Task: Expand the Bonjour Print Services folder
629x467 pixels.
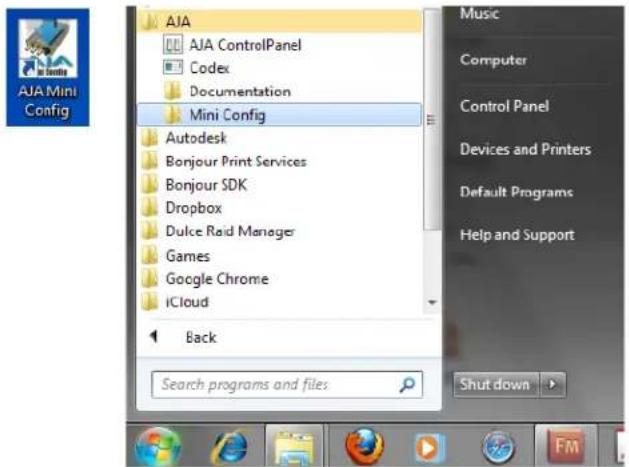Action: click(x=224, y=161)
